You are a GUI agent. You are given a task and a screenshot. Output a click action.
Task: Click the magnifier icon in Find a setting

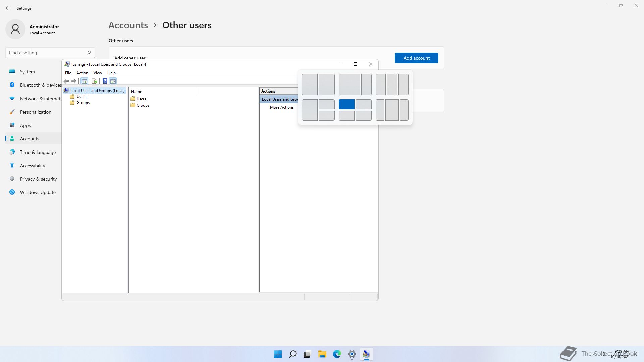click(89, 53)
